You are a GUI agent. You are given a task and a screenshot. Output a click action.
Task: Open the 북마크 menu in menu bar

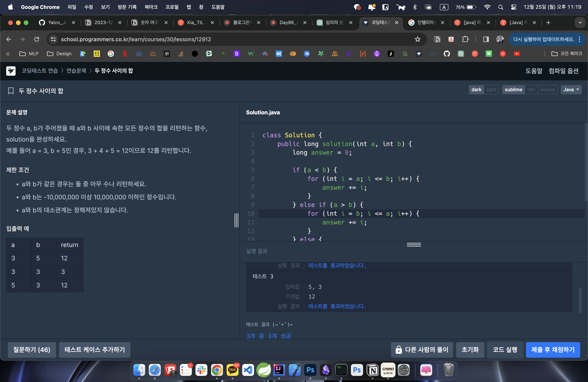tap(151, 7)
